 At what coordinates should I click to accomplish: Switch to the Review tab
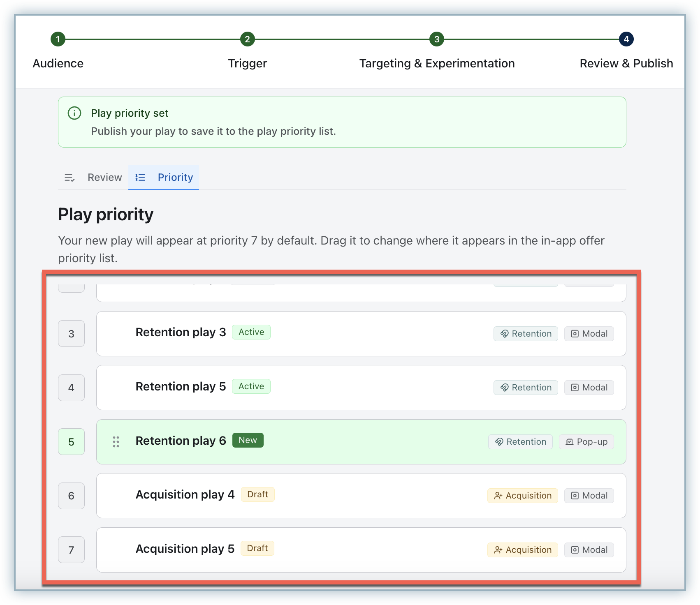[104, 178]
